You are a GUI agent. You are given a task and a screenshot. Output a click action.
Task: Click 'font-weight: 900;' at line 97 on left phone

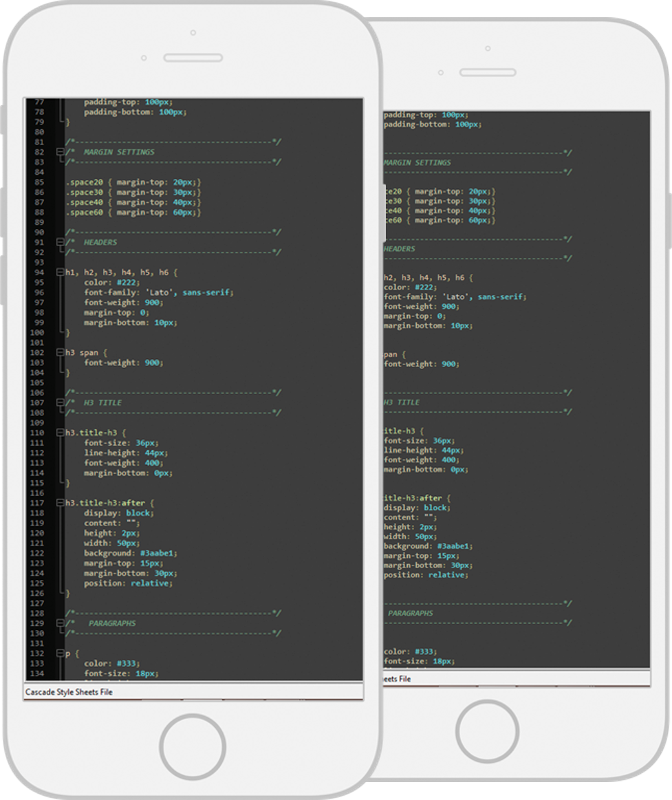[x=124, y=303]
